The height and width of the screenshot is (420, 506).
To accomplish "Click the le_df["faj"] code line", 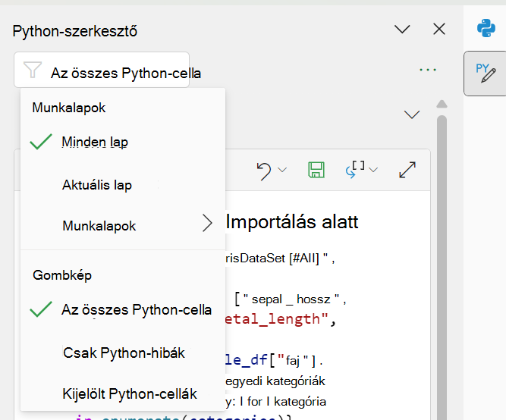I will tap(274, 360).
